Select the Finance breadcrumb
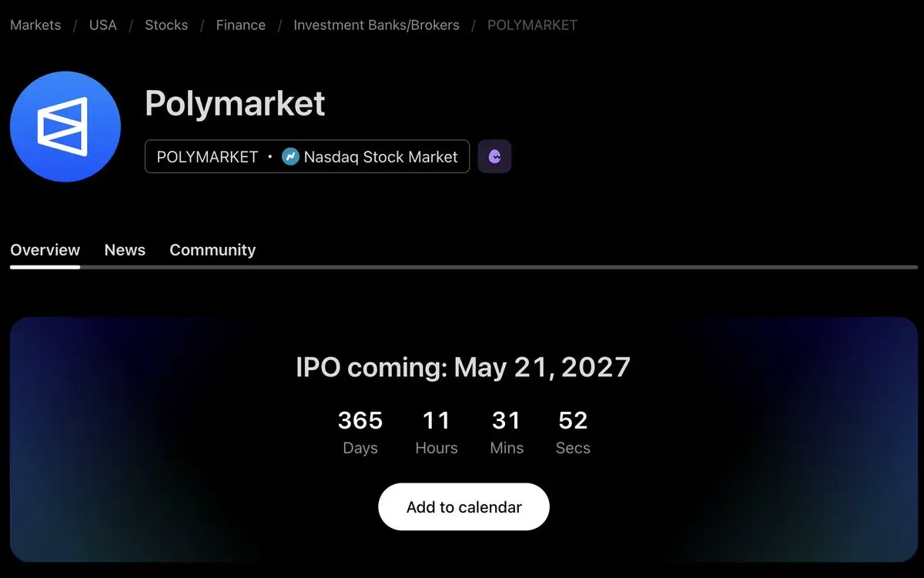Image resolution: width=924 pixels, height=578 pixels. (x=241, y=25)
